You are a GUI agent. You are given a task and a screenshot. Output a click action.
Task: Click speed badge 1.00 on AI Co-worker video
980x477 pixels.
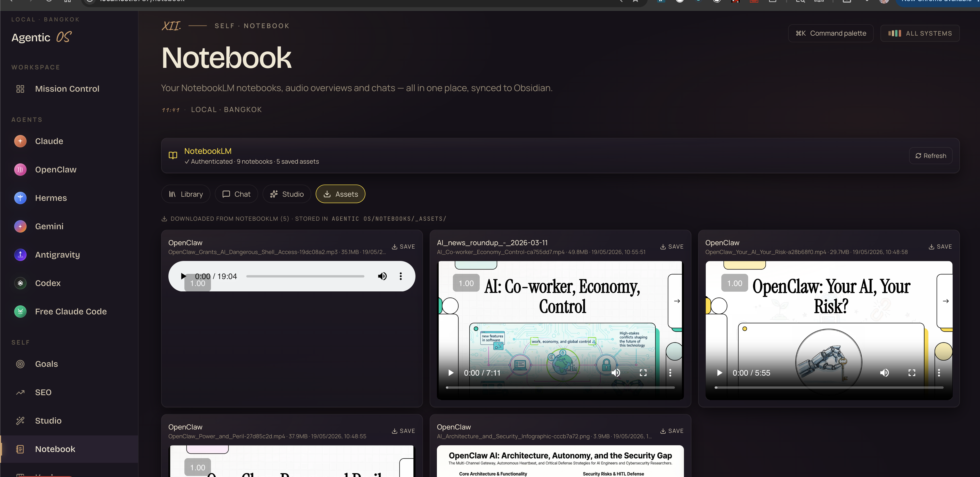(x=466, y=283)
